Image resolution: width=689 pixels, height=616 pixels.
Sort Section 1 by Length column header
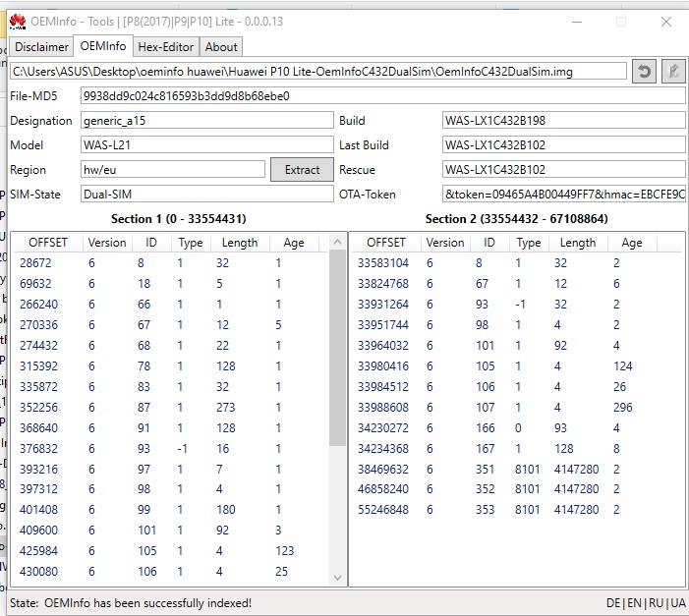(240, 243)
